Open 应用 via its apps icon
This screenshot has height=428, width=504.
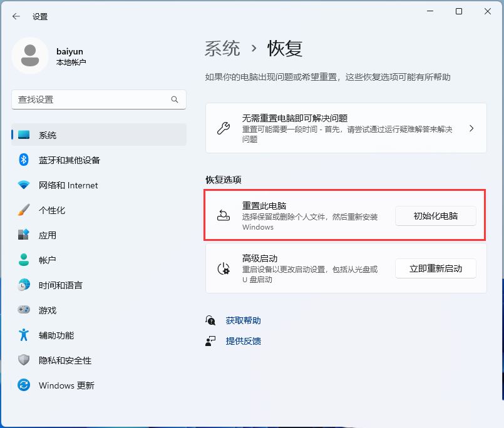tap(24, 235)
